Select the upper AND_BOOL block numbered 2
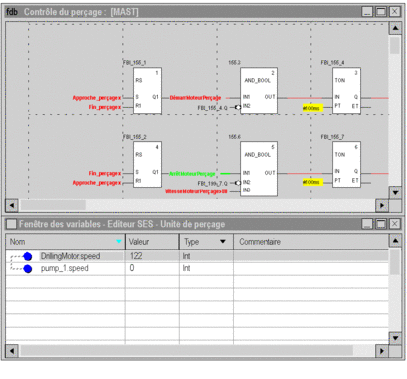Viewport: 407px width, 379px height. pos(259,91)
